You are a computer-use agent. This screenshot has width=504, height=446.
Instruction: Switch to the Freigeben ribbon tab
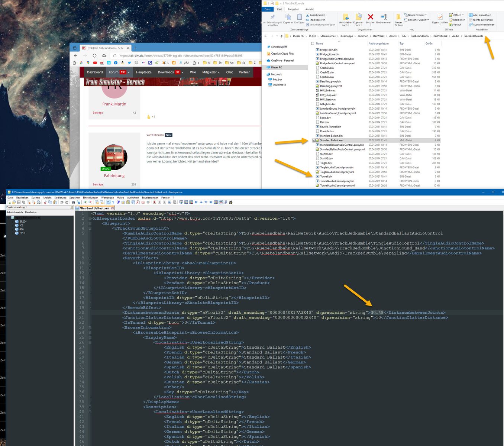tap(293, 9)
